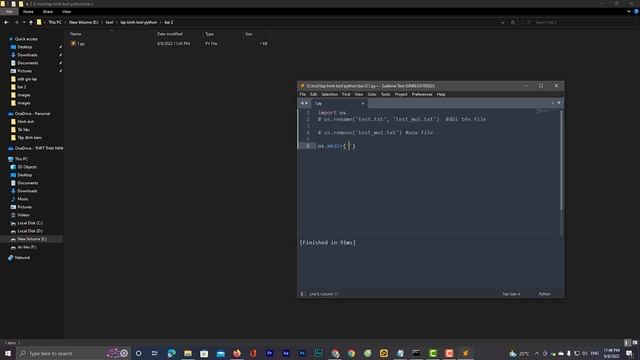Open the Sublime Text File menu
The image size is (640, 360).
point(302,94)
